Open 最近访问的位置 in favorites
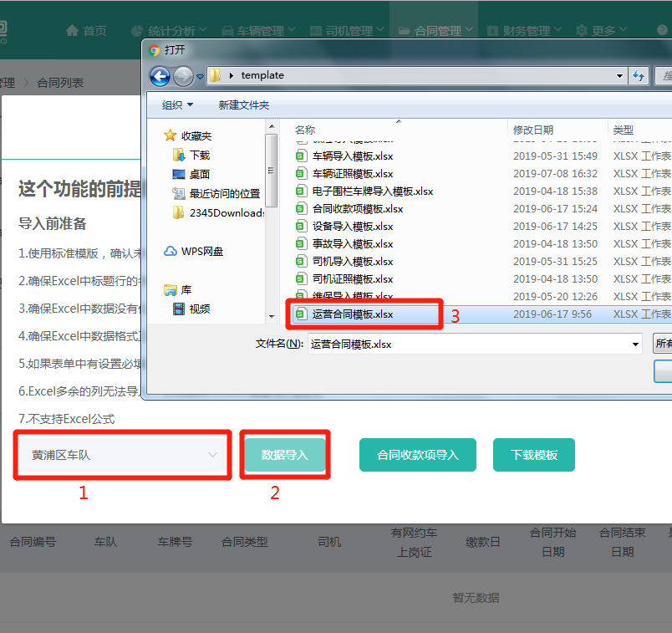 (x=224, y=193)
